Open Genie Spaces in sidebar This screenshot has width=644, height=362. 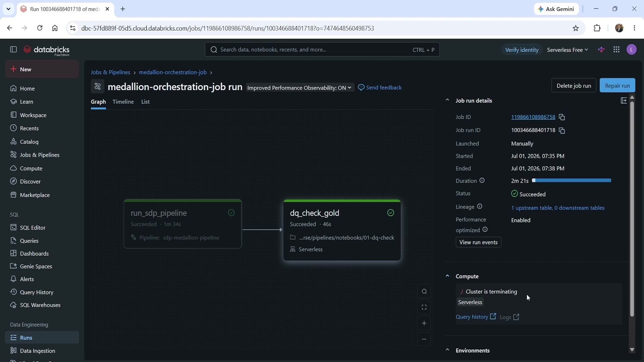click(42, 266)
